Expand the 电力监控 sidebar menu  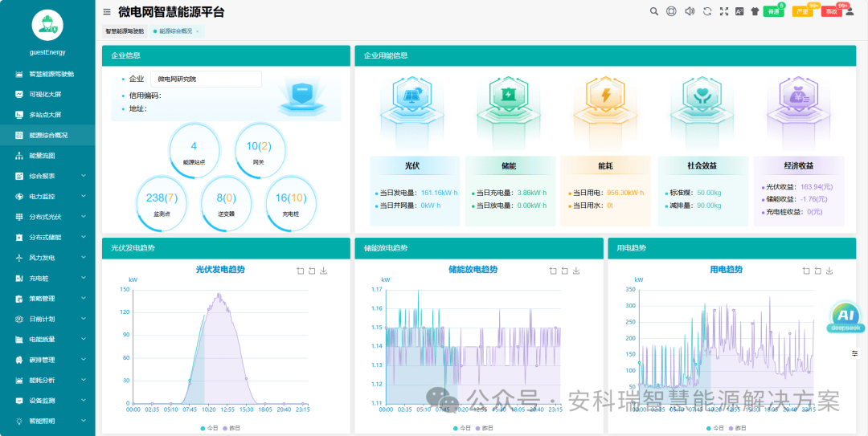47,196
